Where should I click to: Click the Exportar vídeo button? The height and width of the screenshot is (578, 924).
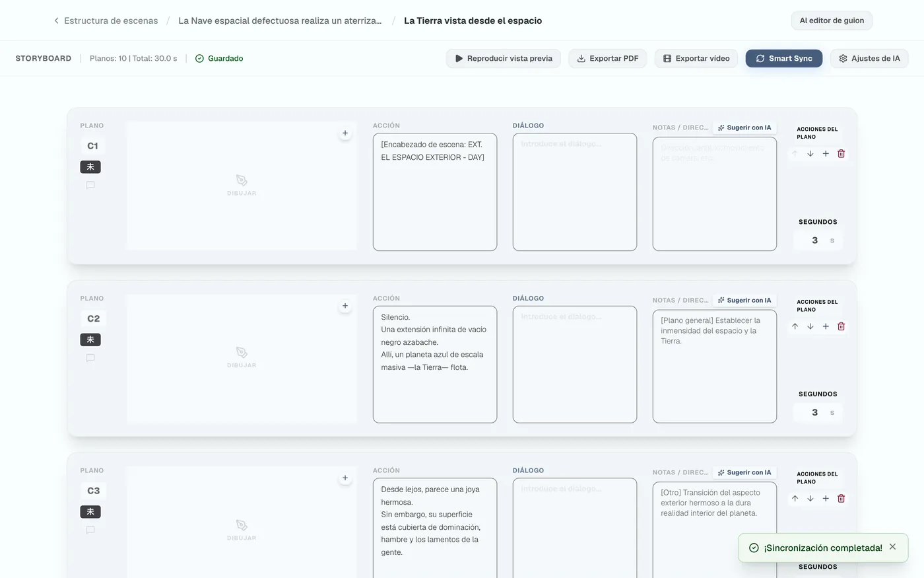coord(696,58)
